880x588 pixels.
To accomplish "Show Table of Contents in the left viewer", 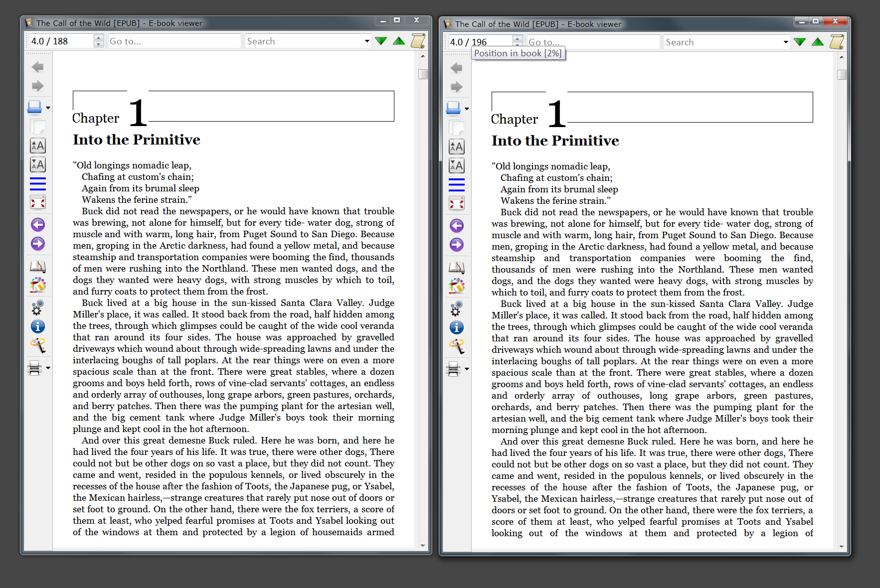I will pyautogui.click(x=38, y=184).
